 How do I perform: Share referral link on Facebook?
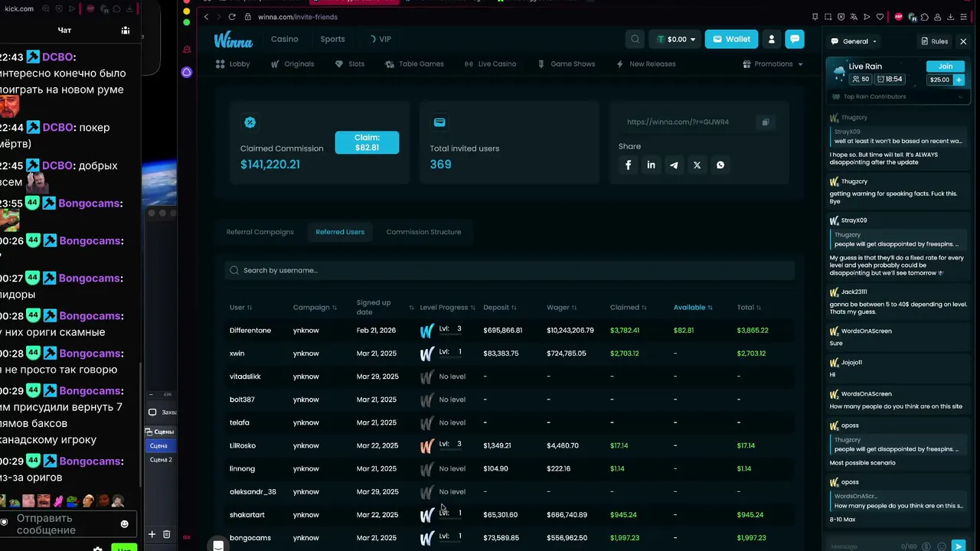point(628,165)
